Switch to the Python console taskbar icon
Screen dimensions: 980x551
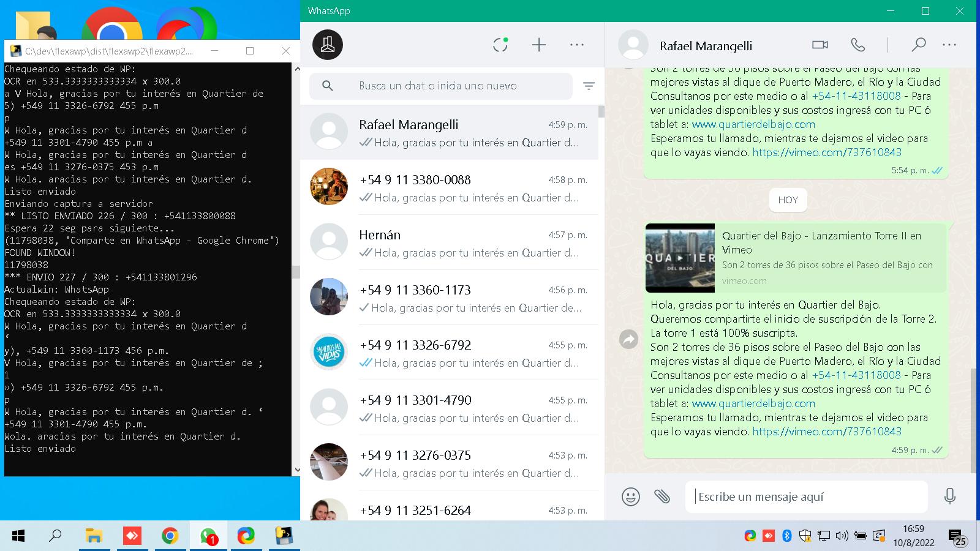tap(284, 536)
